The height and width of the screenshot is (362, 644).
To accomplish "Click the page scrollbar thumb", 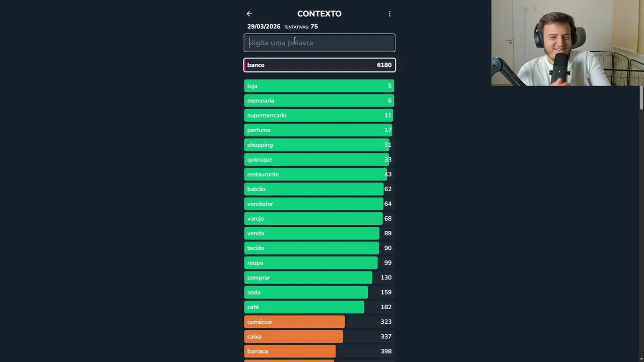I will tap(641, 97).
